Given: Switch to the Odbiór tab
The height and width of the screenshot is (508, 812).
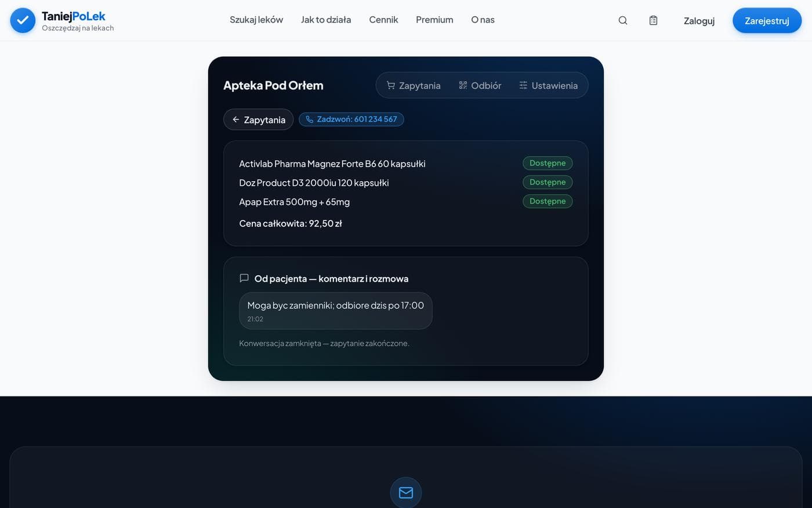Looking at the screenshot, I should tap(480, 85).
